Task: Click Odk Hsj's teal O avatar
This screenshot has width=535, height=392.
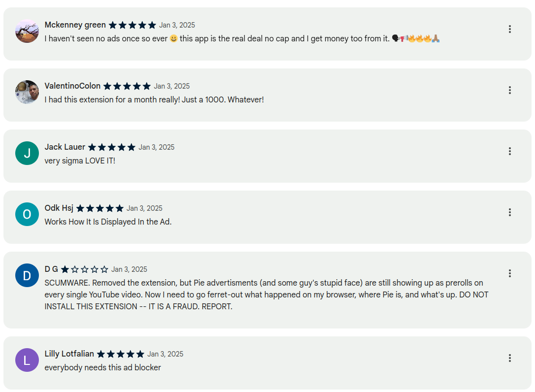Action: tap(27, 214)
